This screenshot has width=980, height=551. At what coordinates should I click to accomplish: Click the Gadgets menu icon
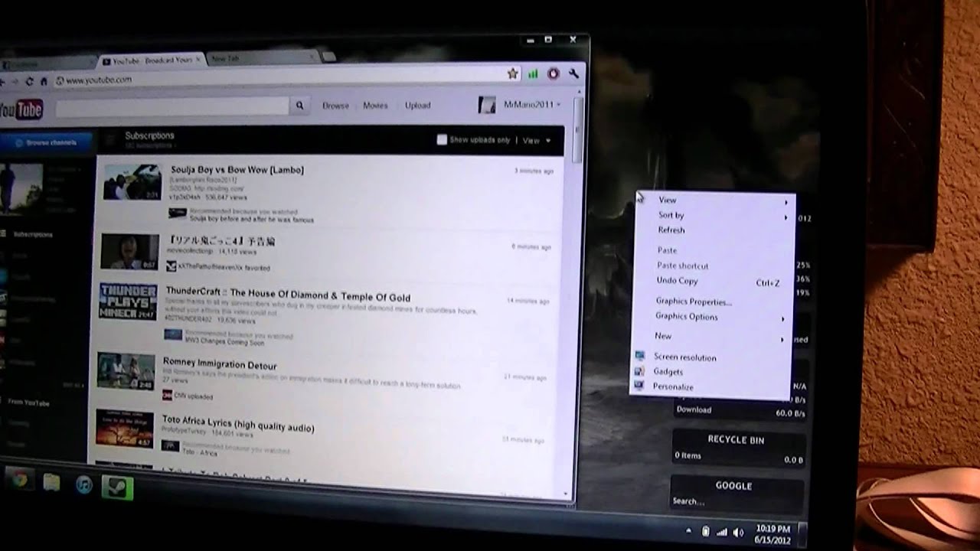[639, 371]
